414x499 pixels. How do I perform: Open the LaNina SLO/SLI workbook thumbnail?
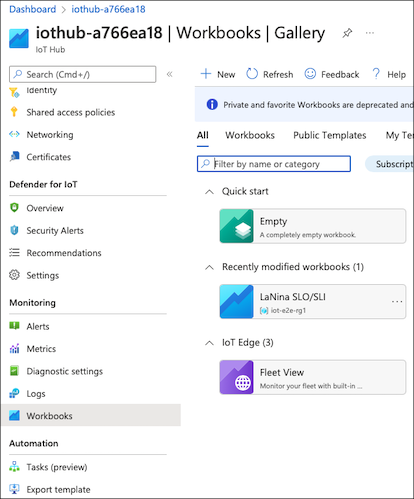pos(236,301)
